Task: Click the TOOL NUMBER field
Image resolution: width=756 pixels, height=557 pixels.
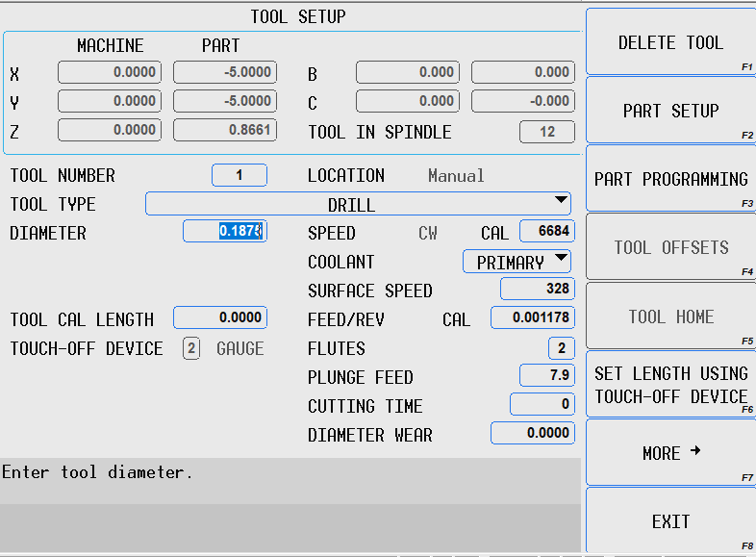Action: pyautogui.click(x=239, y=175)
